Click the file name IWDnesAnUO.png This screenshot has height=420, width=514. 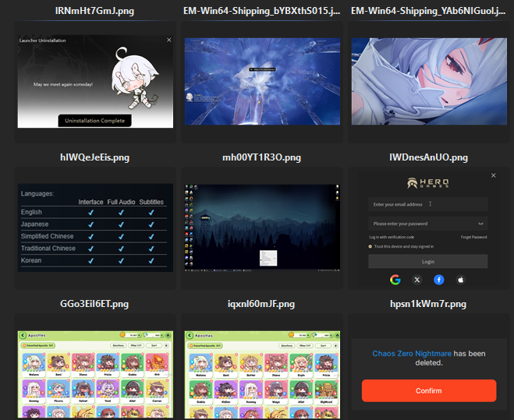tap(428, 157)
